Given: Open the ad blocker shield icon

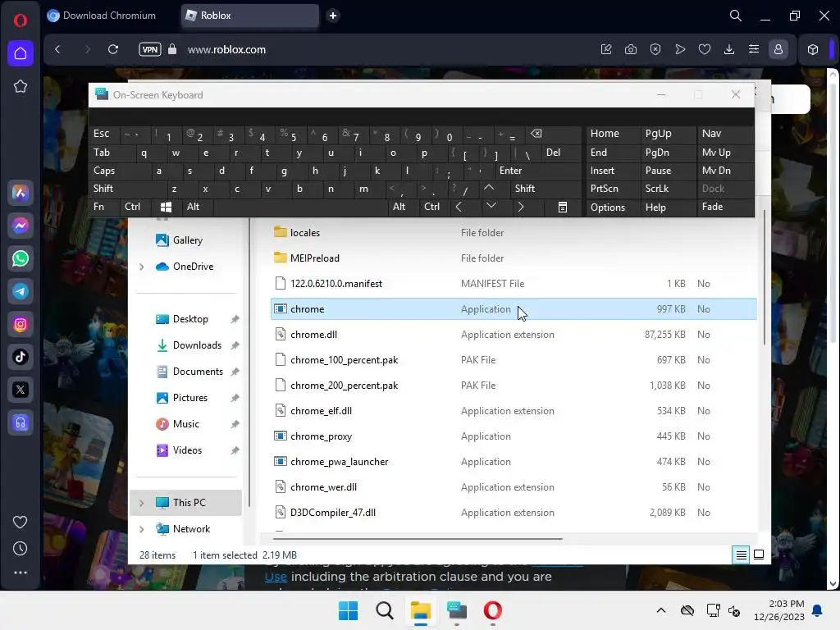Looking at the screenshot, I should pos(655,49).
